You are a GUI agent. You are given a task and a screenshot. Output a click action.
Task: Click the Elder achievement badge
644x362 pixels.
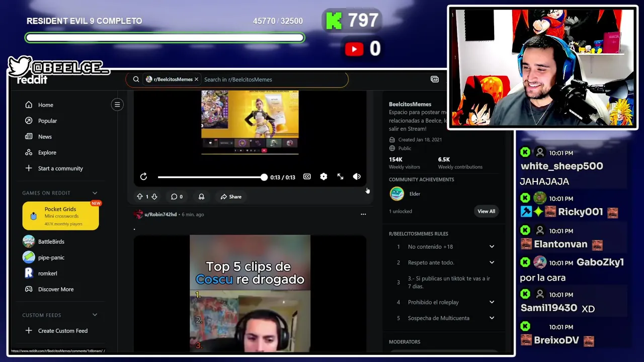[x=397, y=194]
